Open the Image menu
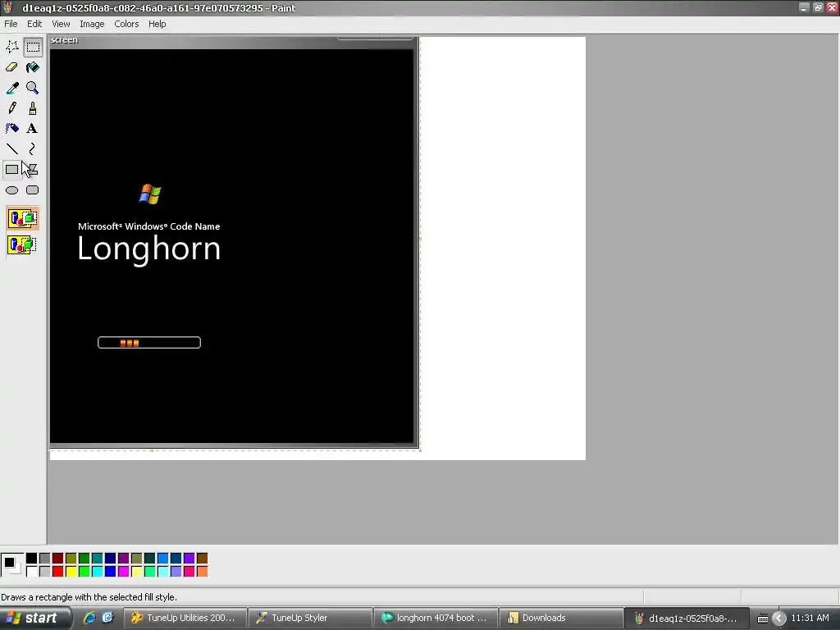 92,24
